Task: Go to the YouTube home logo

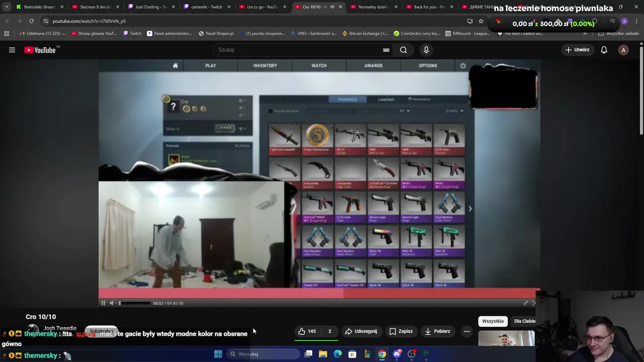Action: tap(40, 50)
